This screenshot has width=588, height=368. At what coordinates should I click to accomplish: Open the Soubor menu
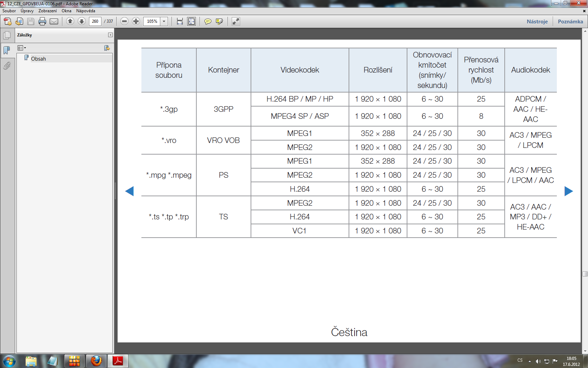(9, 11)
